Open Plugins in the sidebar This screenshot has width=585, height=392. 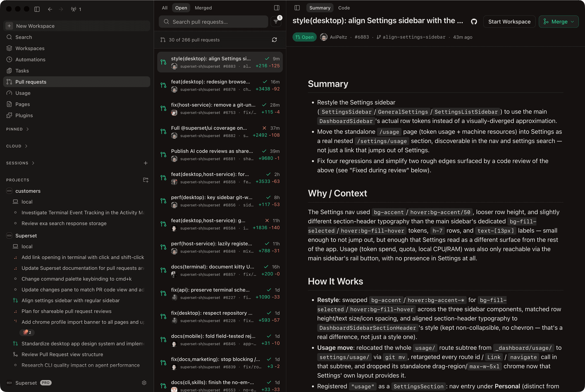click(x=77, y=115)
